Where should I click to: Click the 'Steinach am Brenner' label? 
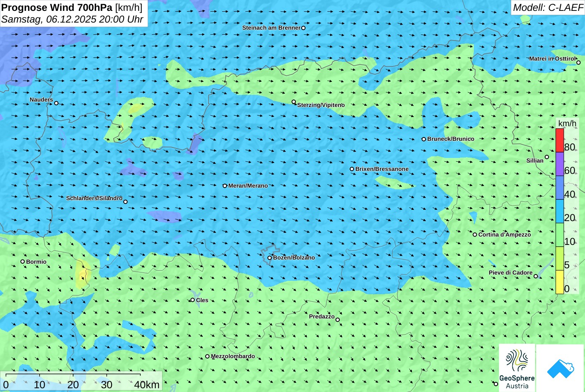tap(271, 28)
